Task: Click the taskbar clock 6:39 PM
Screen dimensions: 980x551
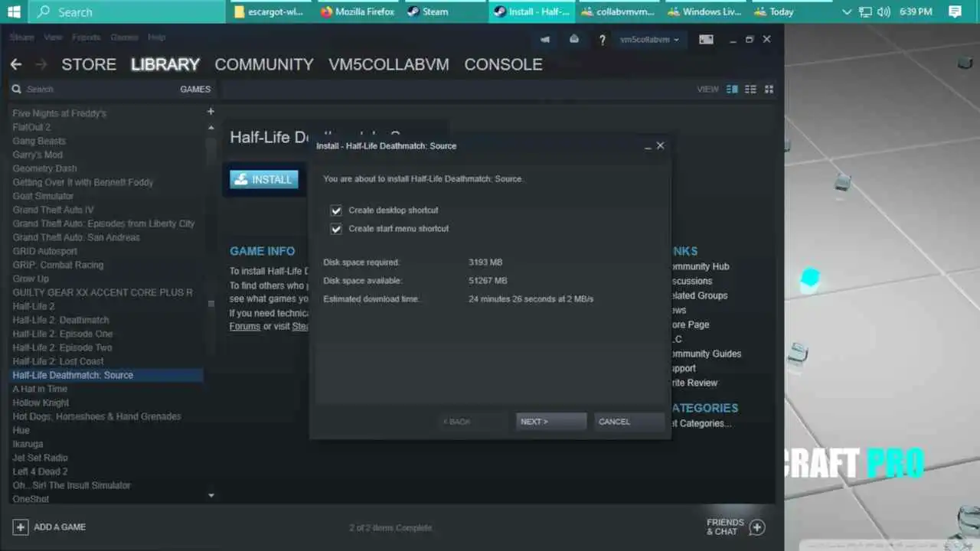Action: (916, 11)
